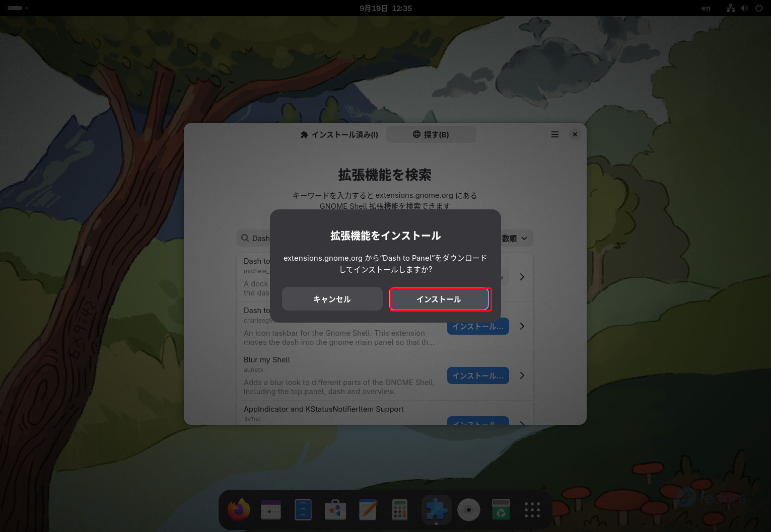Screen dimensions: 771x532
Task: Open Activities overview via workspace indicator
Action: click(x=18, y=8)
